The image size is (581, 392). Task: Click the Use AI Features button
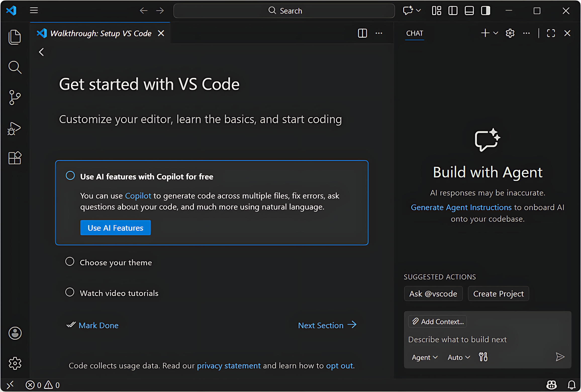[x=115, y=228]
